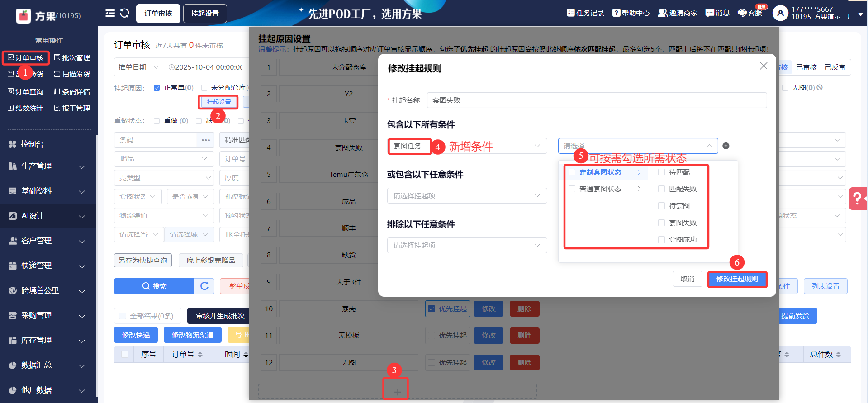
Task: Click 取消 in the dialog
Action: click(x=688, y=279)
